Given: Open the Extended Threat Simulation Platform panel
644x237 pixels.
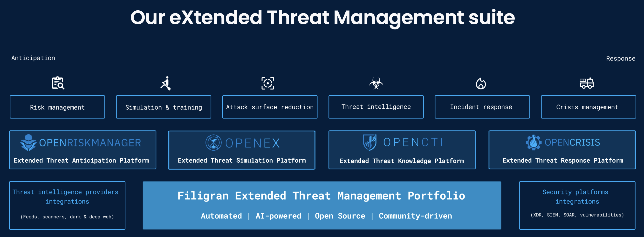Looking at the screenshot, I should [x=241, y=150].
